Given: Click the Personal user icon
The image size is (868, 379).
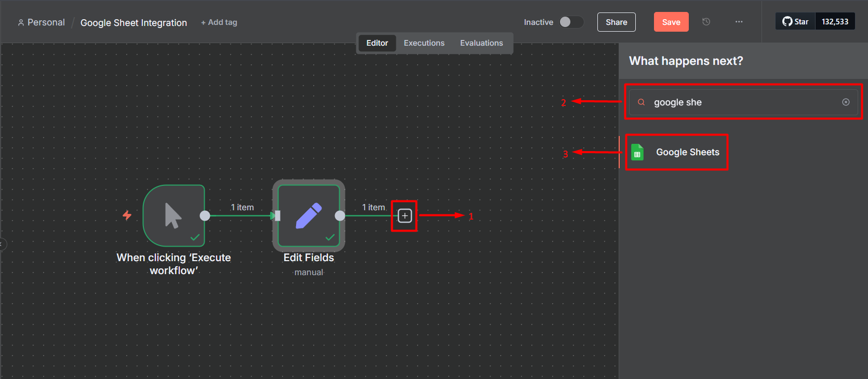Looking at the screenshot, I should coord(21,22).
